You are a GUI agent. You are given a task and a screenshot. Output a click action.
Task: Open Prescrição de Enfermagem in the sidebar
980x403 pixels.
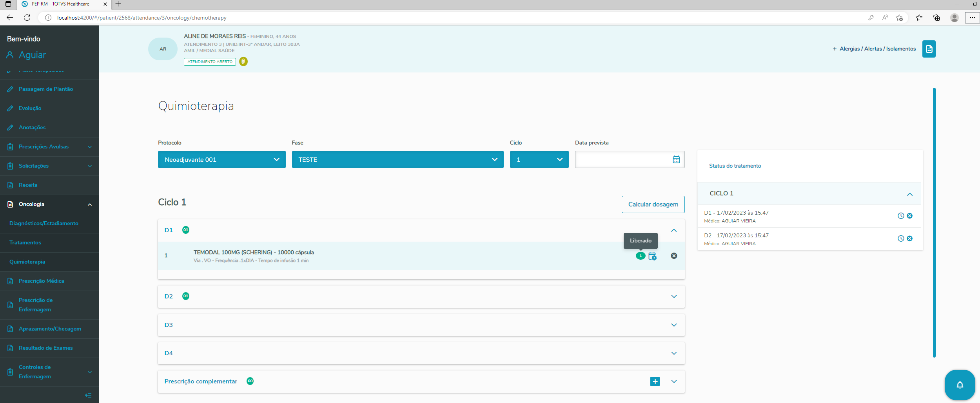pos(49,305)
